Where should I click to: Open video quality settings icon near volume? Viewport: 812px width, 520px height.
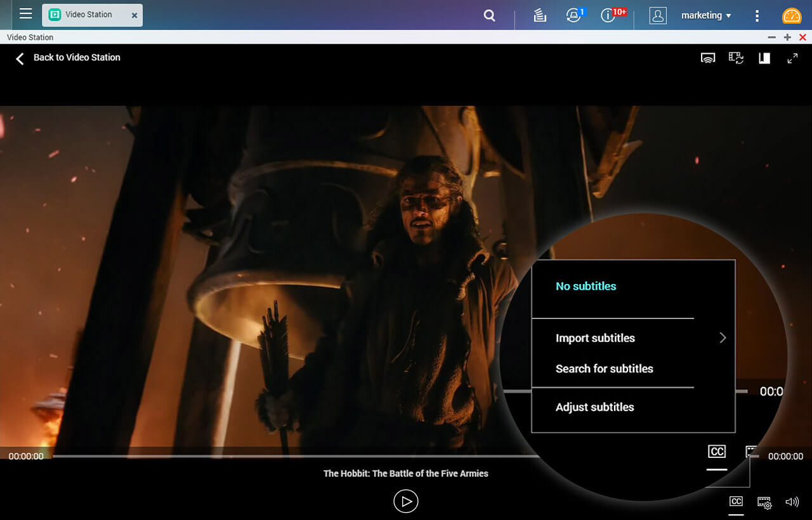pos(764,502)
